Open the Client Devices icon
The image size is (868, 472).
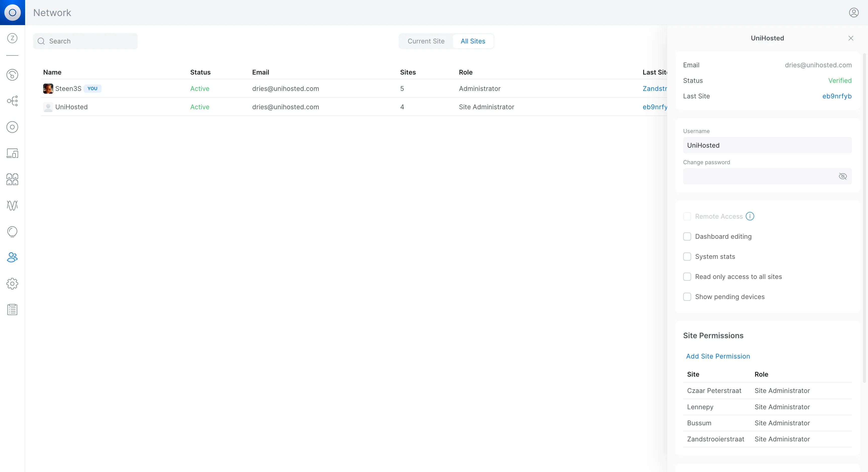tap(13, 153)
